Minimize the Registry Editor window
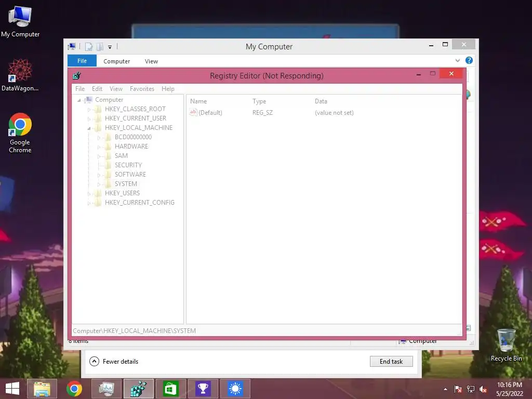The width and height of the screenshot is (532, 399). 419,74
